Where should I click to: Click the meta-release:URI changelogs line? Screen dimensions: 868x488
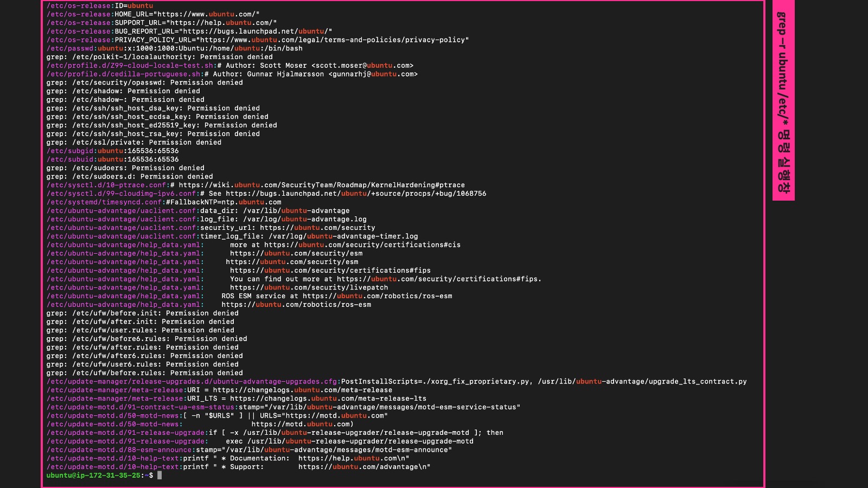[219, 390]
